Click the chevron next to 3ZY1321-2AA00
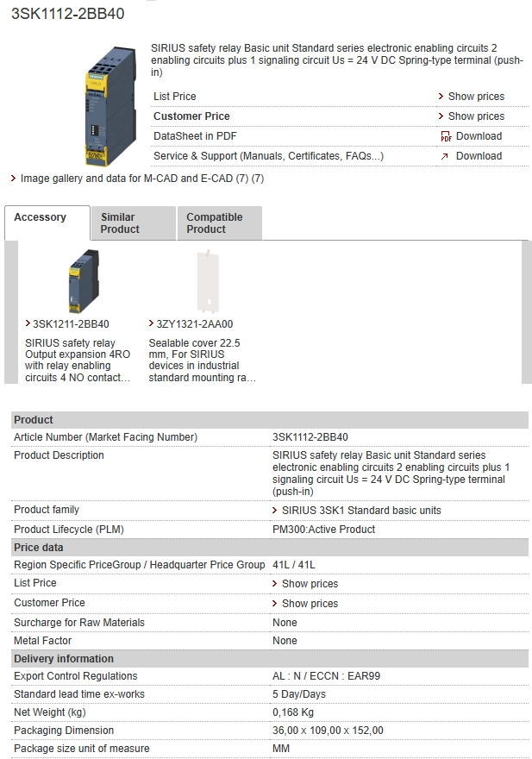 click(152, 323)
